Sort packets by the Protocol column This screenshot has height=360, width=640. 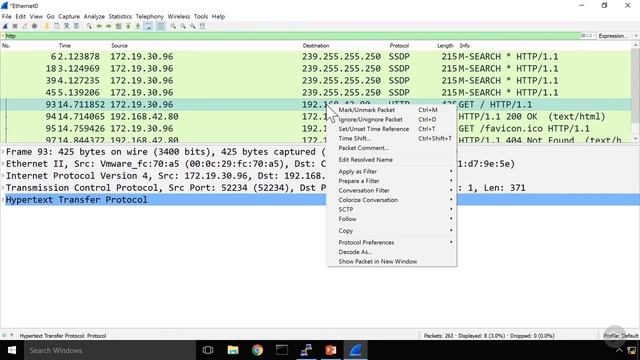tap(399, 46)
